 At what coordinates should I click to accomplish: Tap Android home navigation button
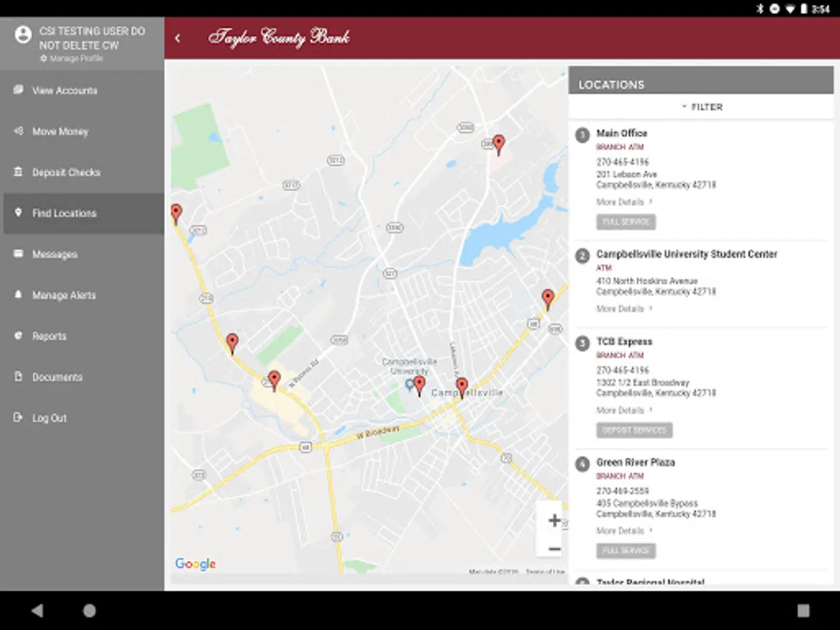click(x=90, y=610)
